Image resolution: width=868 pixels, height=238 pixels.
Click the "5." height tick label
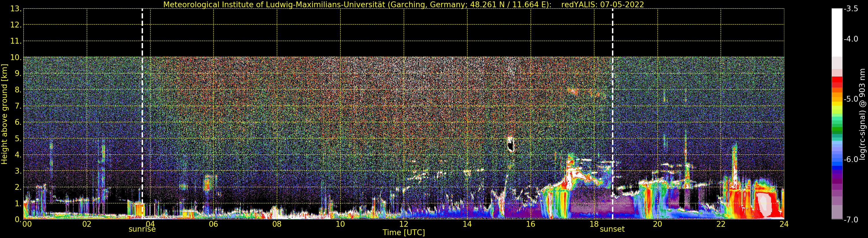[18, 139]
